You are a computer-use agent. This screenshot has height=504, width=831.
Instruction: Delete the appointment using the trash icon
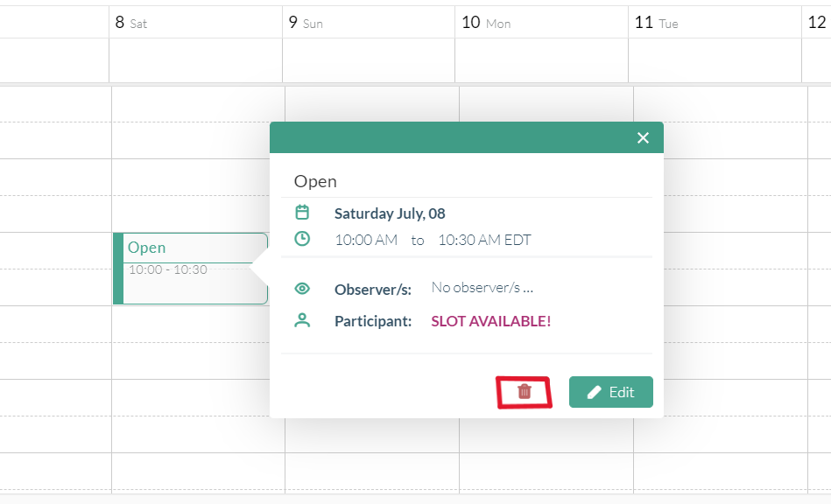524,391
